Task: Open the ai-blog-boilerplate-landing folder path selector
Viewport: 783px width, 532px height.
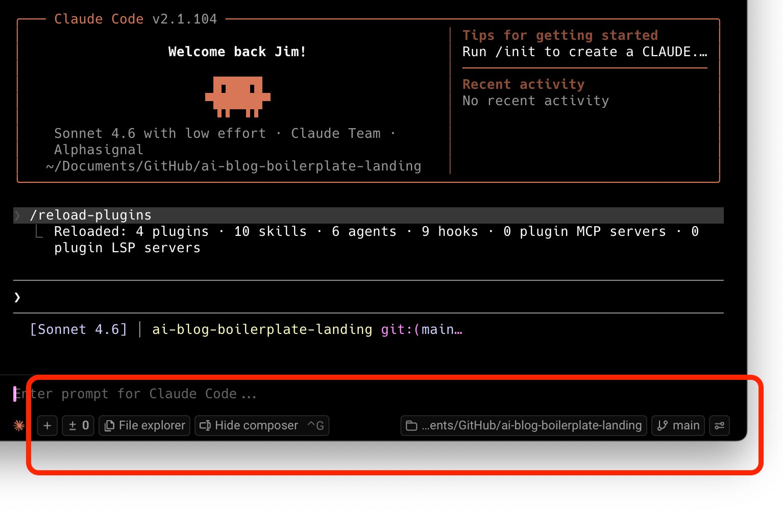Action: 524,425
